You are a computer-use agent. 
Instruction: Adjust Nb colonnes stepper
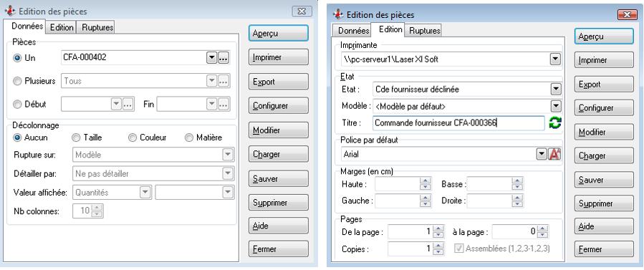point(97,211)
